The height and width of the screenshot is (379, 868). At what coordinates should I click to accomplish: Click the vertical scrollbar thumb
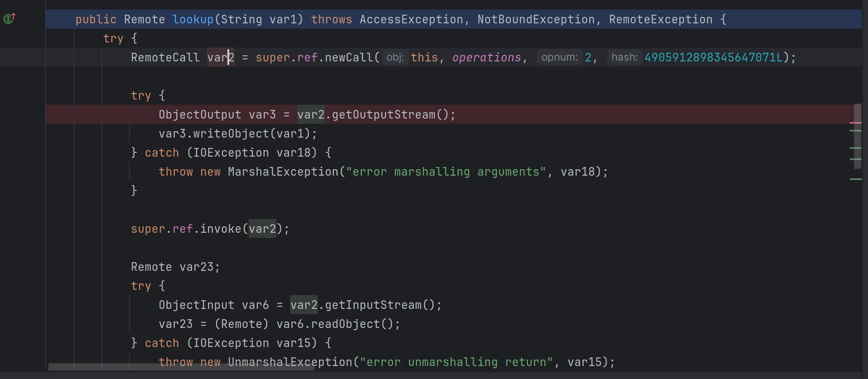[858, 136]
